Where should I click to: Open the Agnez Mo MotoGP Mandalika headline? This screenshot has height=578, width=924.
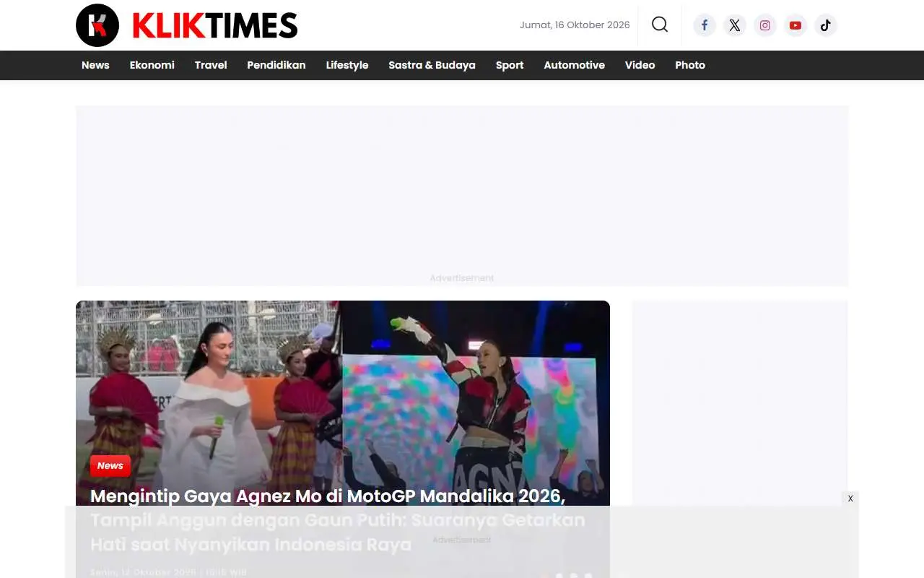[338, 520]
